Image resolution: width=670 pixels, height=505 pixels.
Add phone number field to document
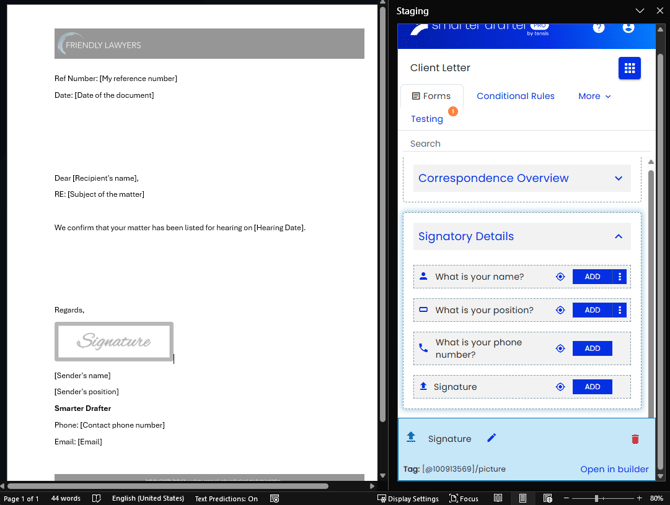tap(592, 349)
